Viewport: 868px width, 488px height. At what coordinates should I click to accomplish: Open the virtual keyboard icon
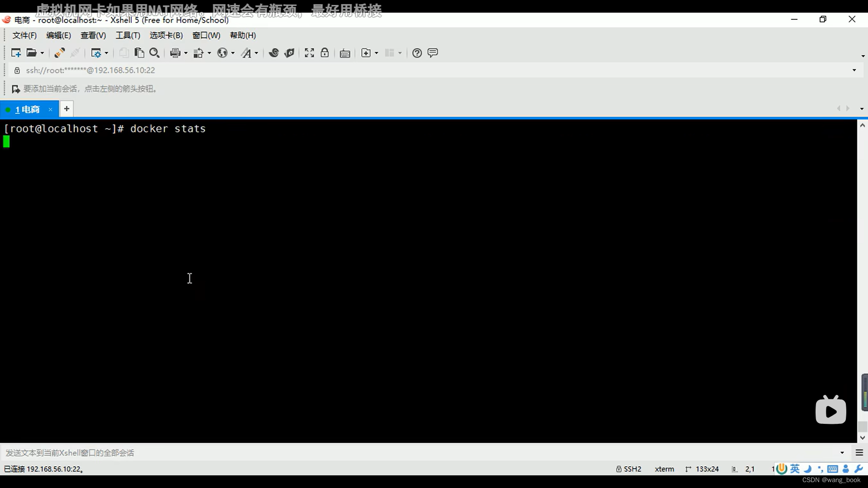tap(345, 53)
